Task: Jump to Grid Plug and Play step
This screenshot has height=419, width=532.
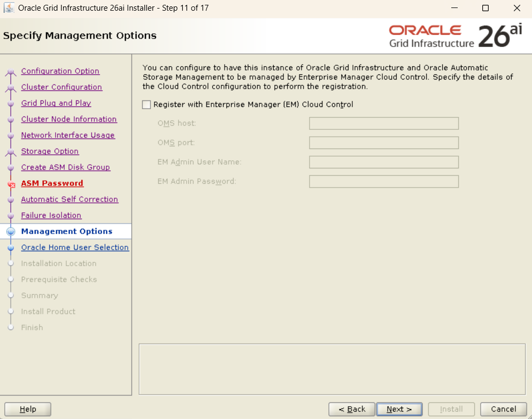Action: pyautogui.click(x=56, y=103)
